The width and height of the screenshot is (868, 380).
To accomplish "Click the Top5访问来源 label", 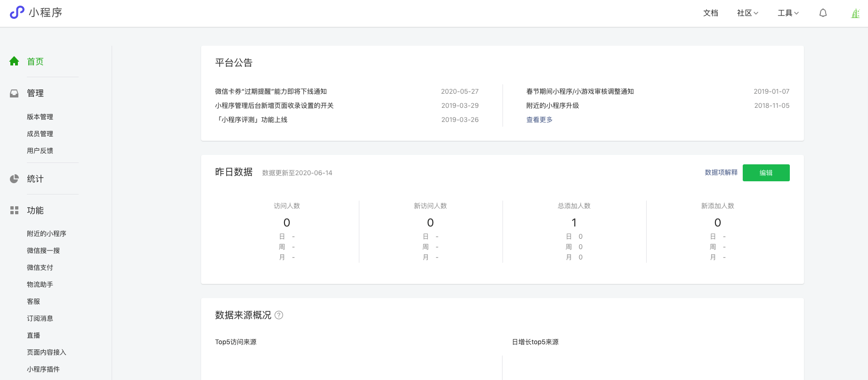I will [236, 342].
